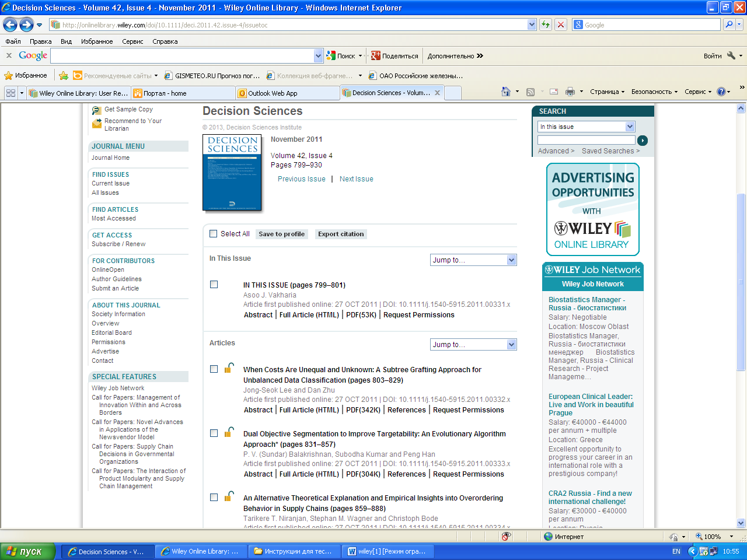Check the box for IN THIS ISSUE article
Viewport: 747px width, 560px height.
tap(214, 284)
